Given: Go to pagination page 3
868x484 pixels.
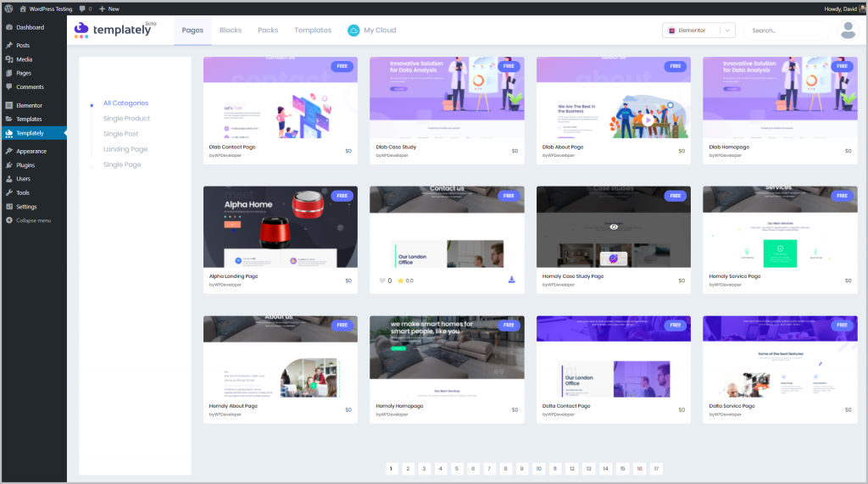Looking at the screenshot, I should point(424,469).
